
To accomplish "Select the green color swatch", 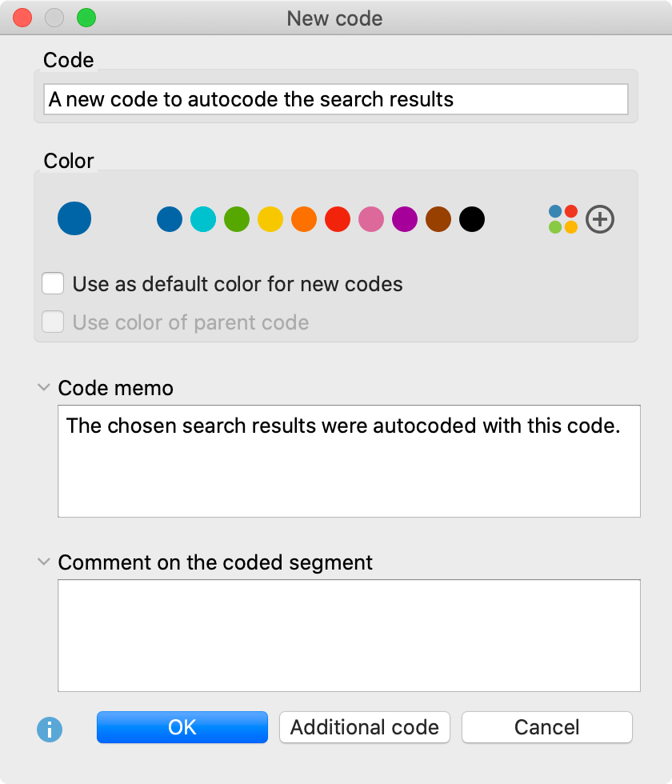I will pyautogui.click(x=237, y=219).
